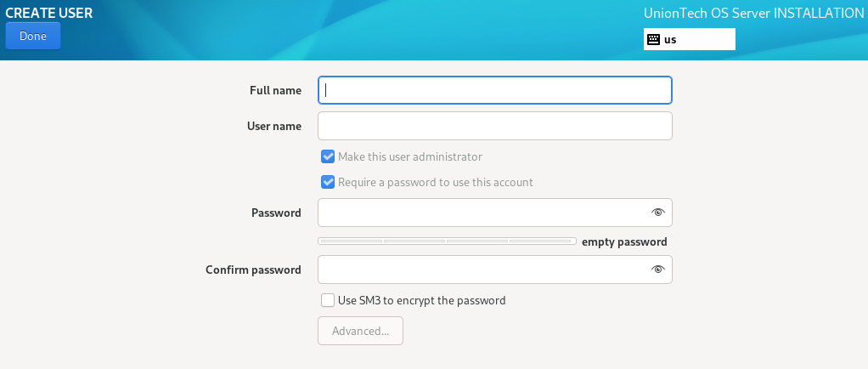Focus the Full name input field
The image size is (868, 369).
pyautogui.click(x=495, y=90)
